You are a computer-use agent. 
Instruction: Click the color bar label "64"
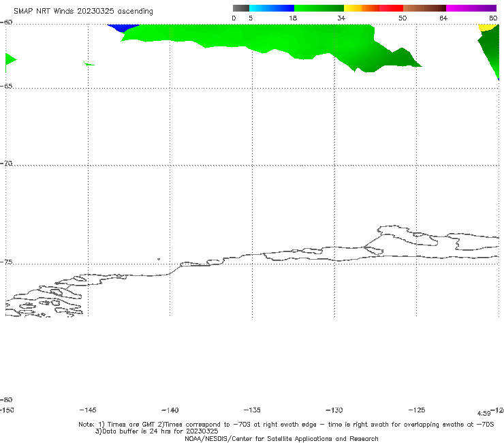point(443,18)
